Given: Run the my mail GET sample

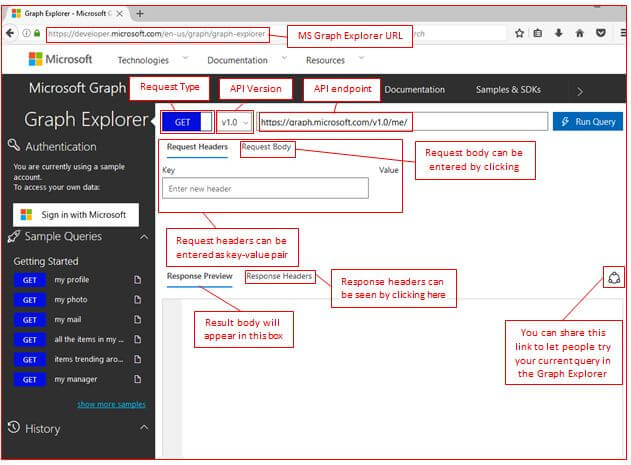Looking at the screenshot, I should [30, 320].
